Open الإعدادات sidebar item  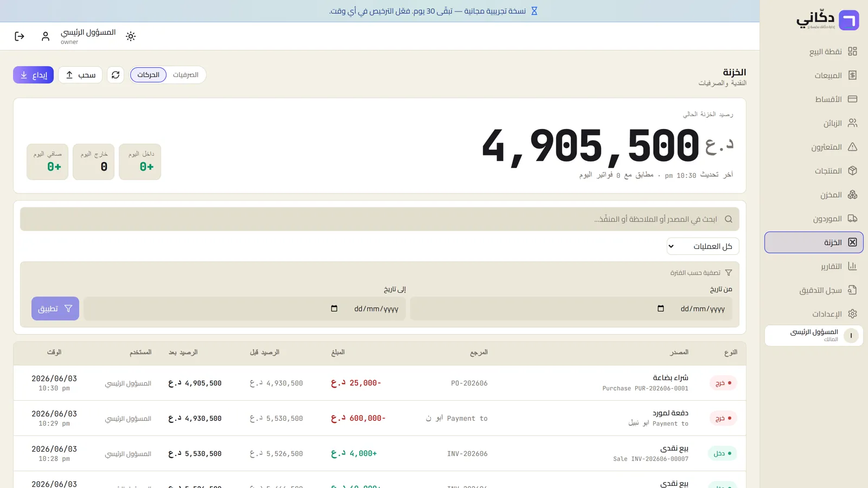[x=814, y=314]
